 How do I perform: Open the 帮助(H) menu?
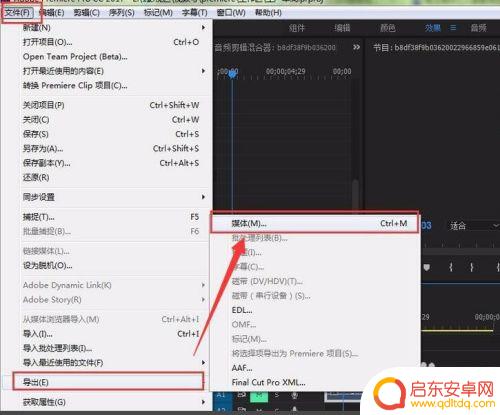268,13
